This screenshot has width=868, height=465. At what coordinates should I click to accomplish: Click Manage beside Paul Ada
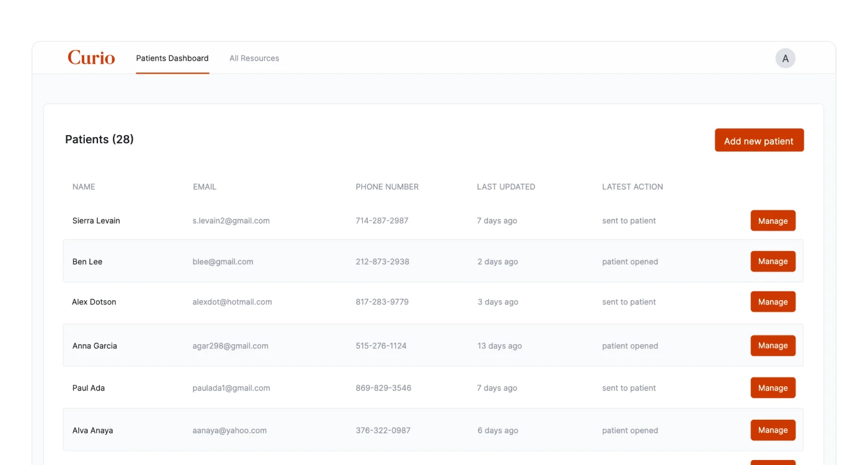pos(773,388)
